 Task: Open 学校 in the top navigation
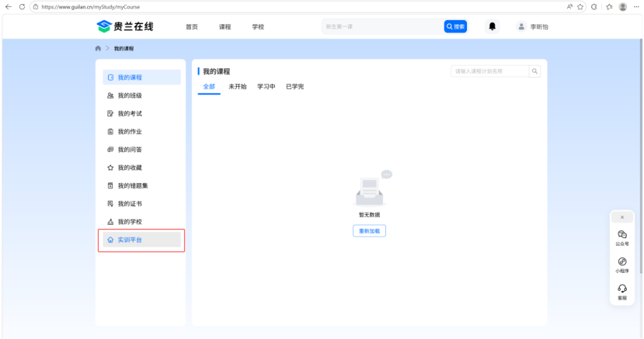click(x=258, y=26)
